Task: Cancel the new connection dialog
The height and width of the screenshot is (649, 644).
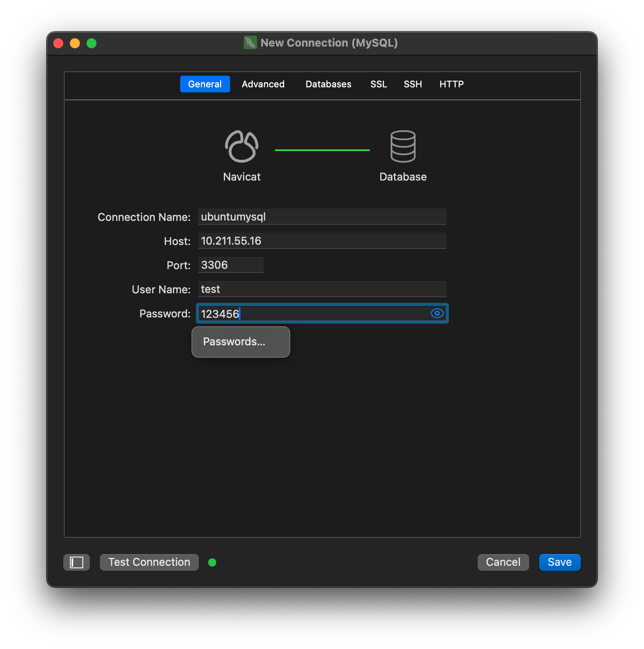Action: [x=503, y=562]
